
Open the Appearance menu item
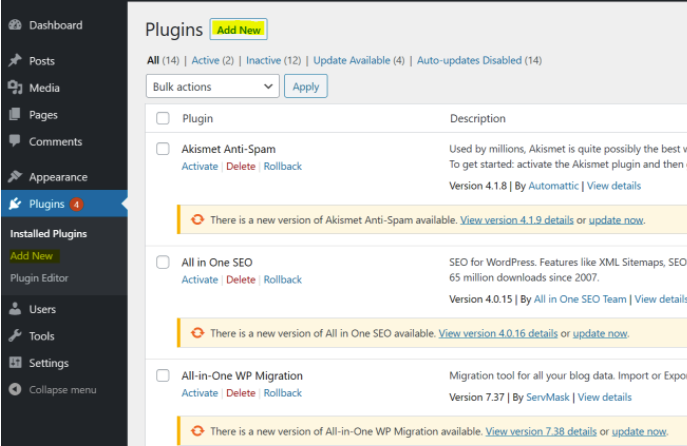(x=58, y=177)
